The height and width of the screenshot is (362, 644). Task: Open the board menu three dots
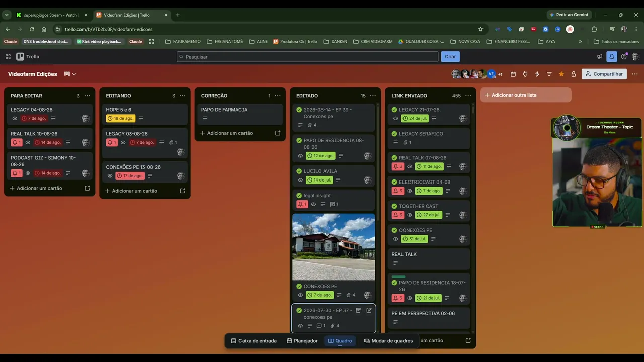pos(635,74)
